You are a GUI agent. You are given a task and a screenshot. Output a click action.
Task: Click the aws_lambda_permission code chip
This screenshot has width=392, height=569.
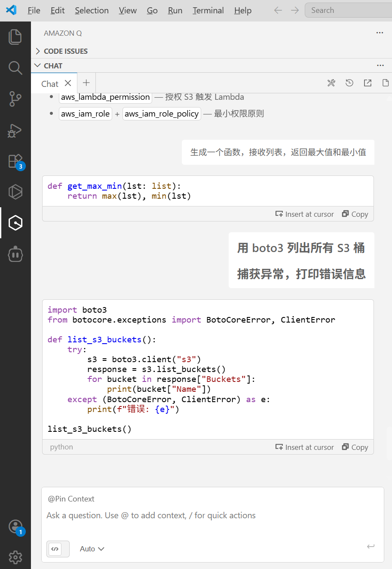(105, 97)
